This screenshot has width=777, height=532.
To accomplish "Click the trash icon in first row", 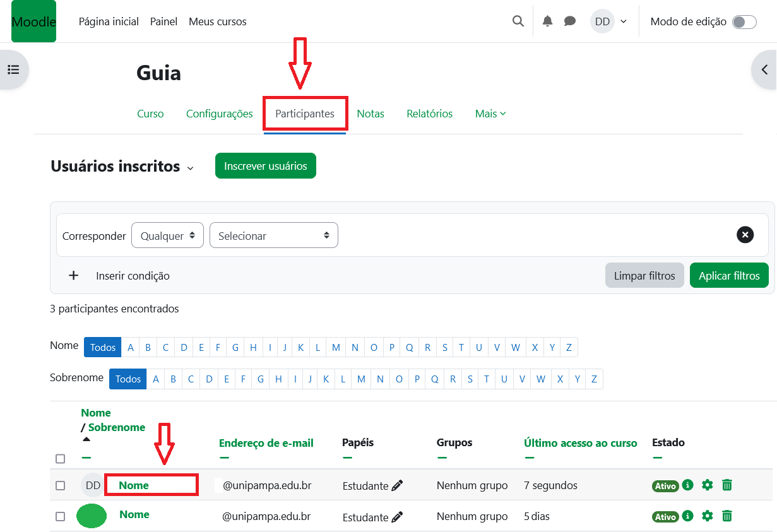I will click(727, 485).
